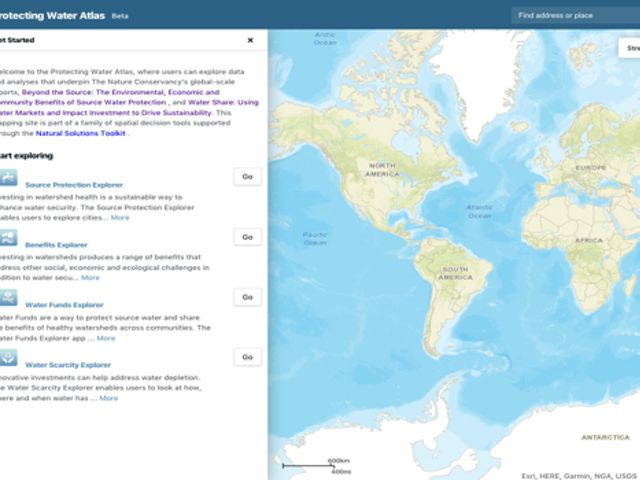The height and width of the screenshot is (480, 640).
Task: Click the Source Protection Explorer icon
Action: pyautogui.click(x=8, y=178)
